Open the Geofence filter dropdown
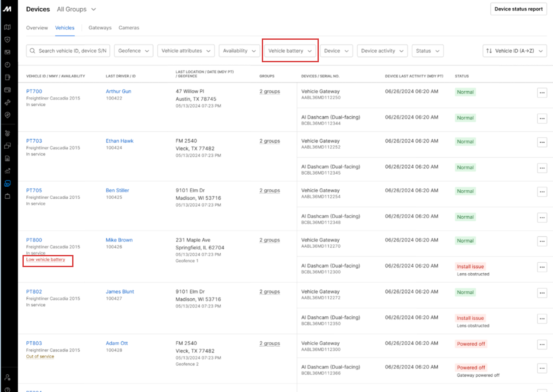 coord(133,51)
